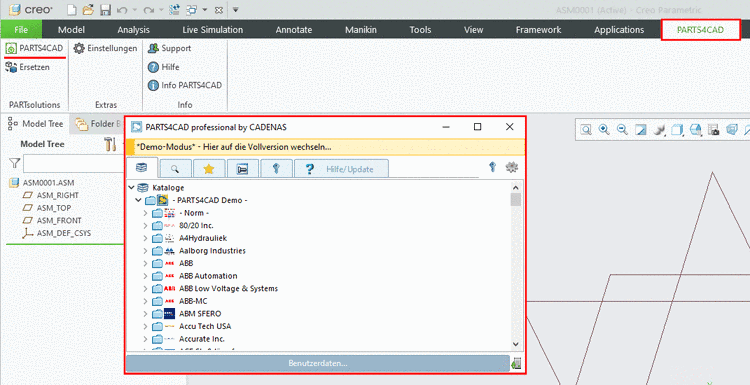This screenshot has height=385, width=750.
Task: Save the model with the floppy disk icon
Action: point(105,10)
